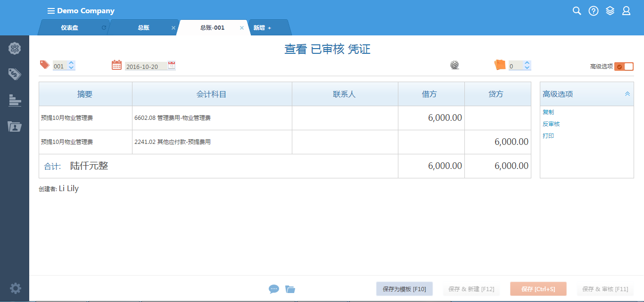Click the red voucher number tag icon

click(x=44, y=65)
